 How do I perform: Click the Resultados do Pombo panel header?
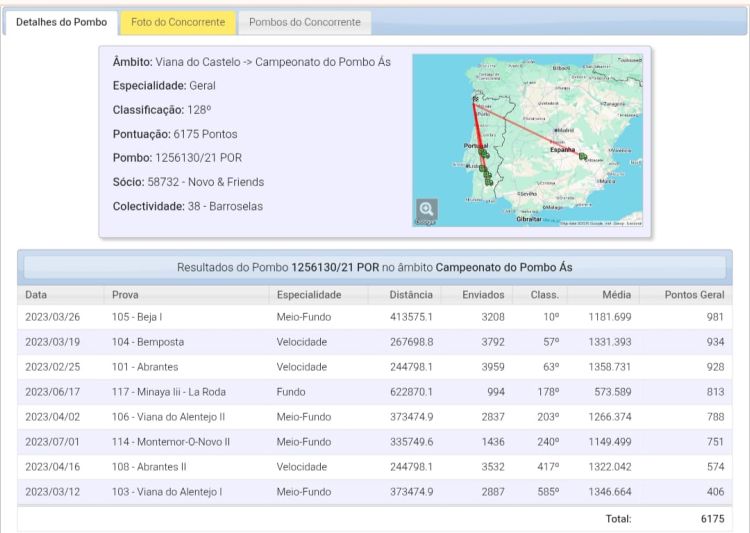[375, 268]
